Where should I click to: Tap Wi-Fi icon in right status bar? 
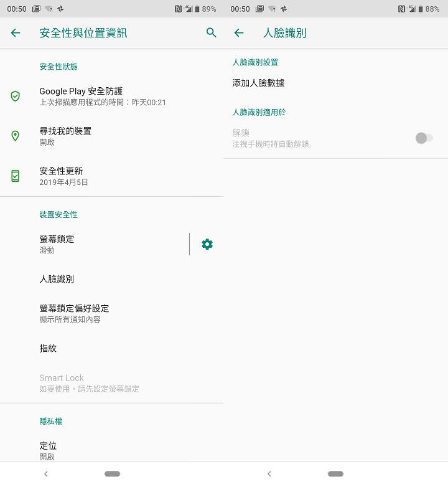coord(272,9)
